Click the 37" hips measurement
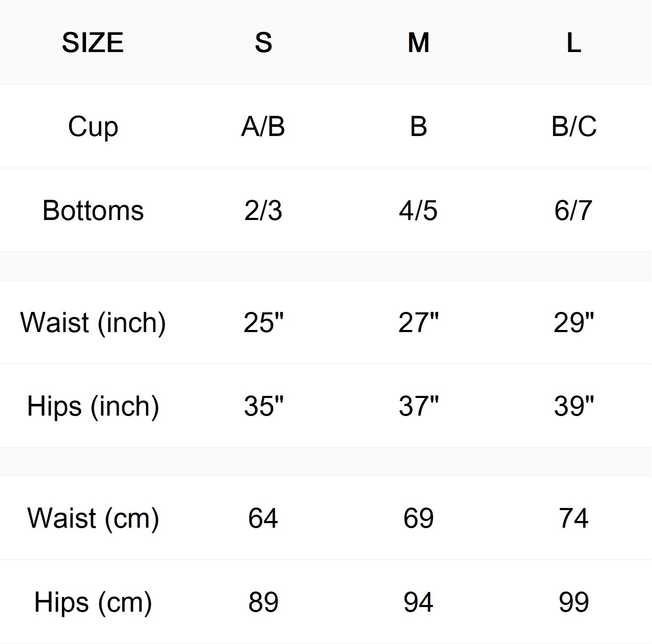 [x=419, y=406]
